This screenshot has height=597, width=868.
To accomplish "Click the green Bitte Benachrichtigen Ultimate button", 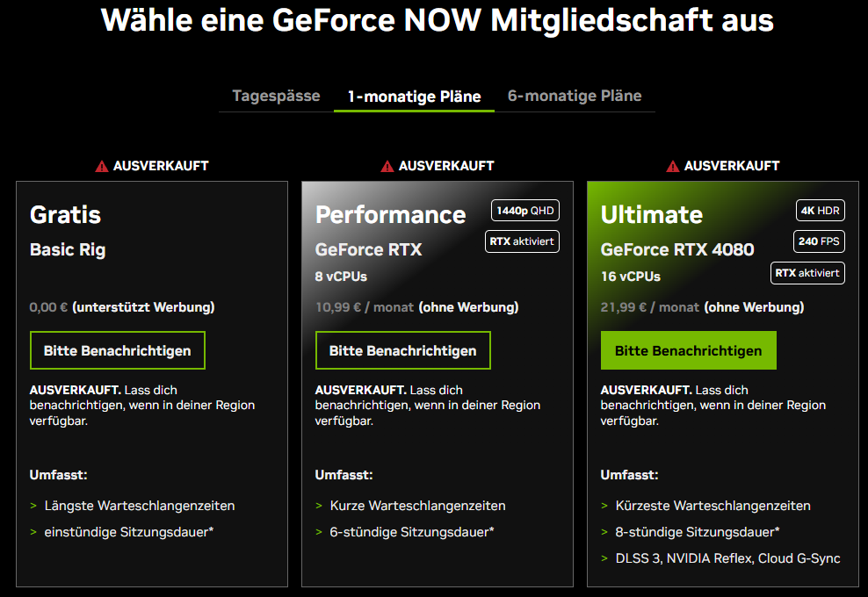I will pyautogui.click(x=688, y=350).
